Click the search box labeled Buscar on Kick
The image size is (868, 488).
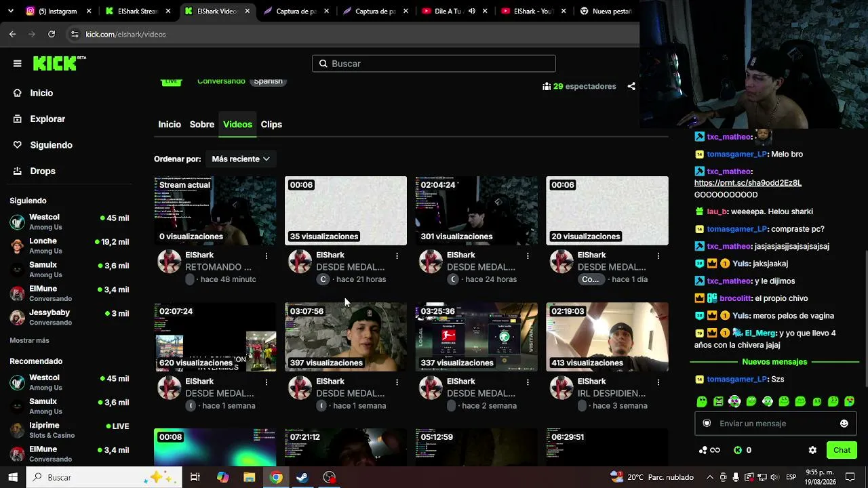(434, 64)
